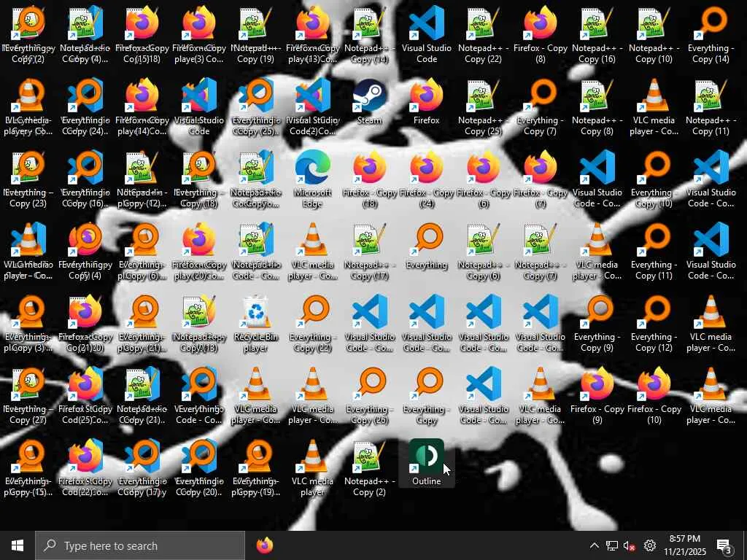This screenshot has width=747, height=560.
Task: Select the Notepad++ - Copy (11) shortcut
Action: coord(711,108)
